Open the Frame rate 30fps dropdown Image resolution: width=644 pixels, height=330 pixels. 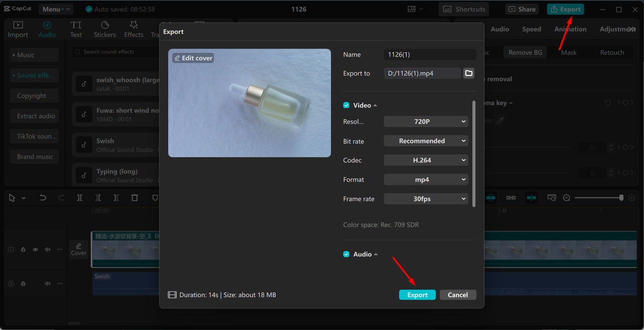tap(426, 199)
